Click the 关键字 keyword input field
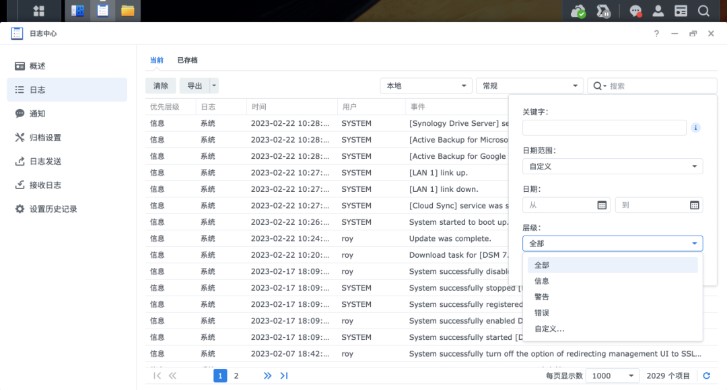 click(x=604, y=128)
